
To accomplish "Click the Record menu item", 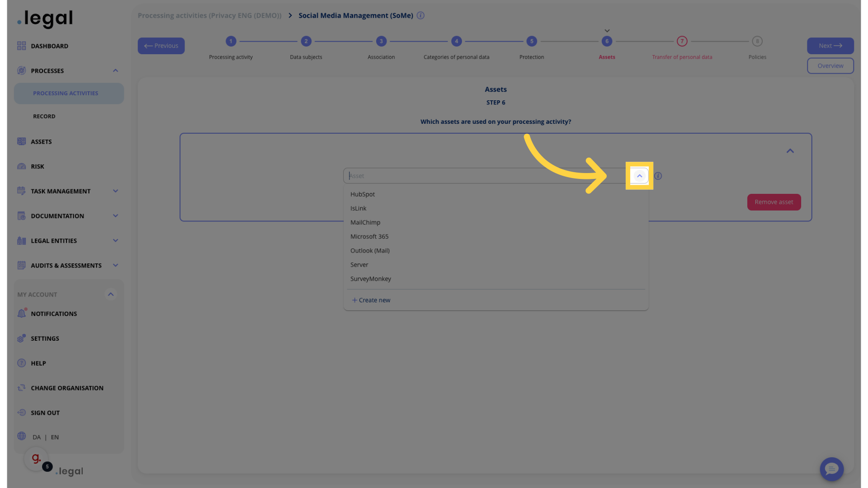I will 44,116.
